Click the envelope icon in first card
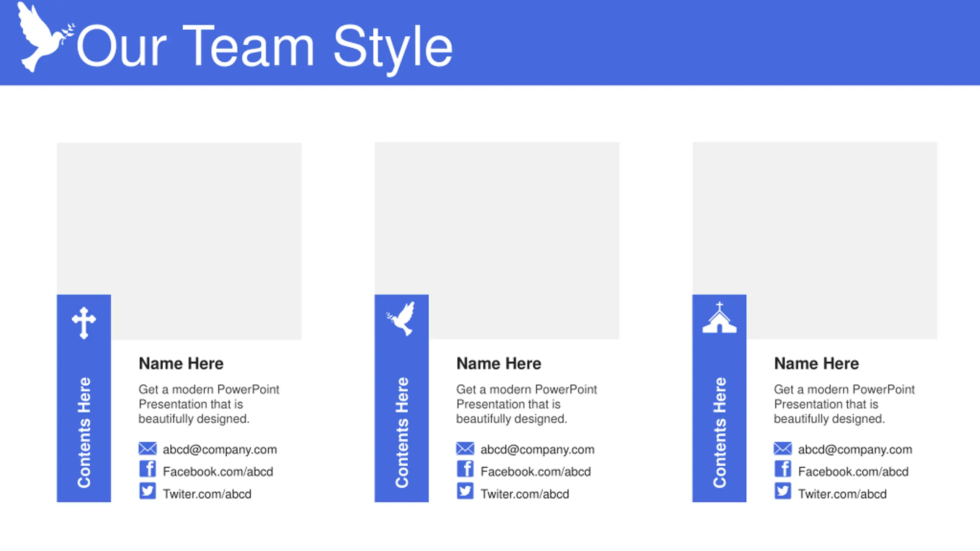 tap(147, 448)
